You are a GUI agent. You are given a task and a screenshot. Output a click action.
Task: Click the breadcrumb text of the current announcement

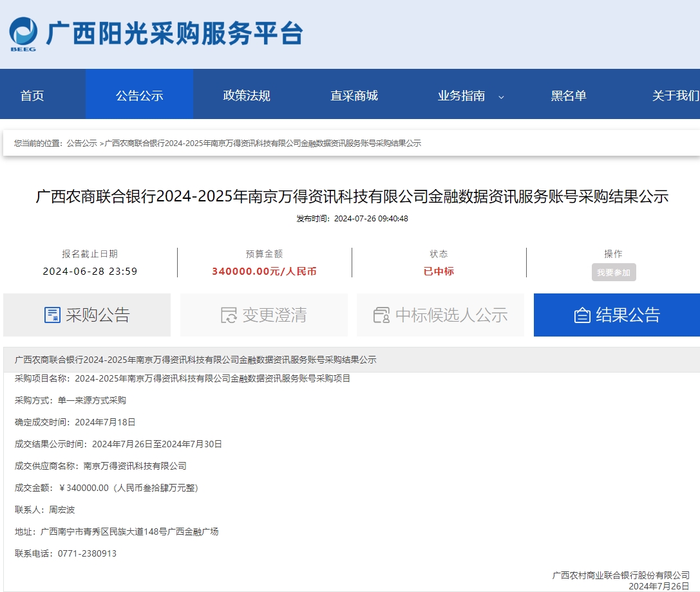coord(263,143)
